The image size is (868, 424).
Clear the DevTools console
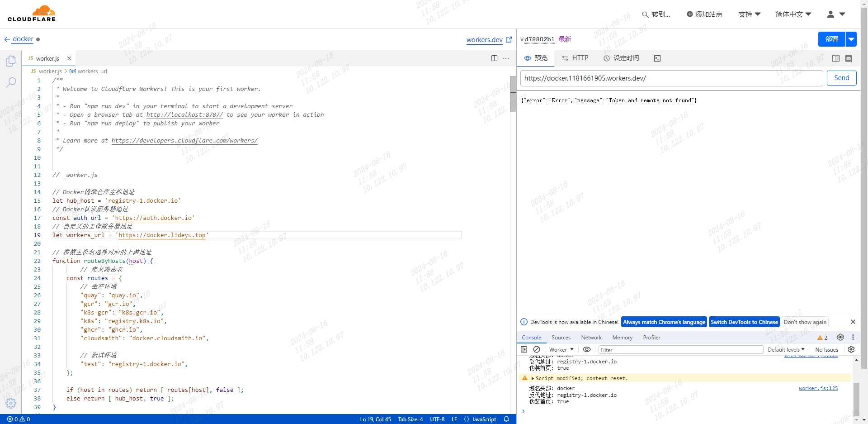click(537, 349)
